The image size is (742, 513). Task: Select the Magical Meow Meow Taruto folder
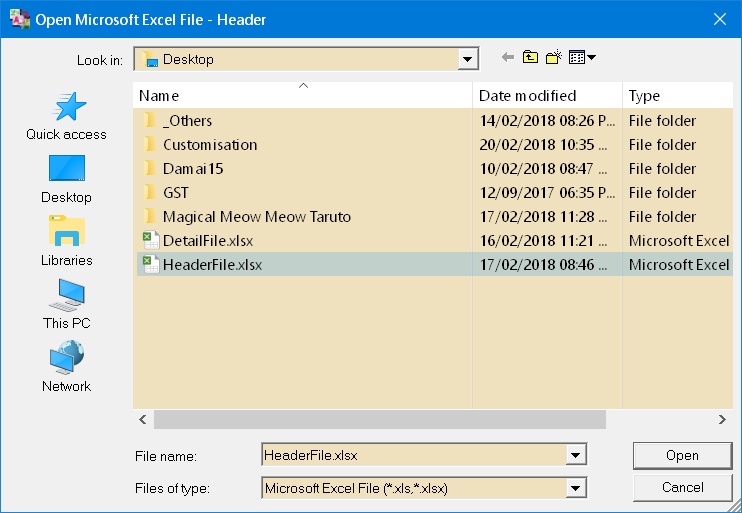(x=256, y=217)
